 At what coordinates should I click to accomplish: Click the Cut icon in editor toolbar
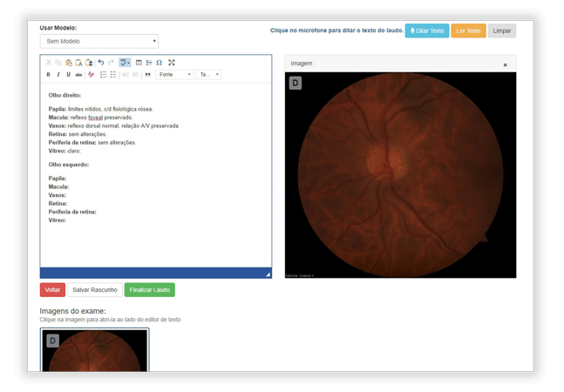coord(49,63)
